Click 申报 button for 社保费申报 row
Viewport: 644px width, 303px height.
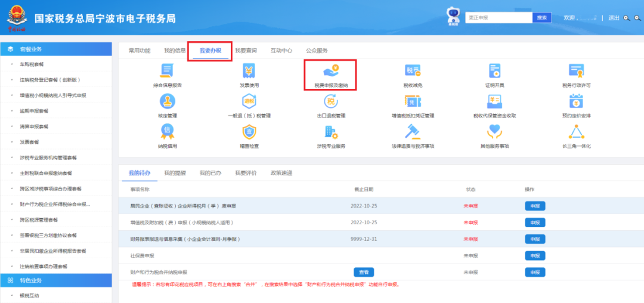534,255
